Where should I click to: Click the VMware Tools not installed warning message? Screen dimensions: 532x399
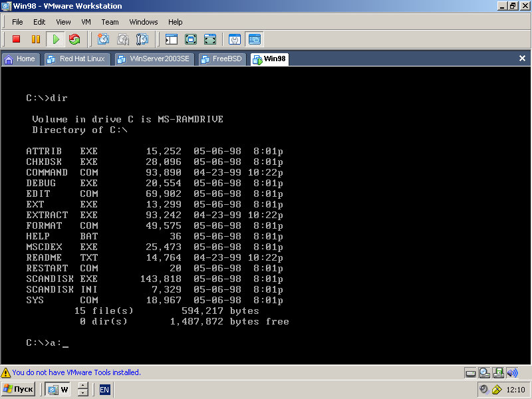[76, 372]
